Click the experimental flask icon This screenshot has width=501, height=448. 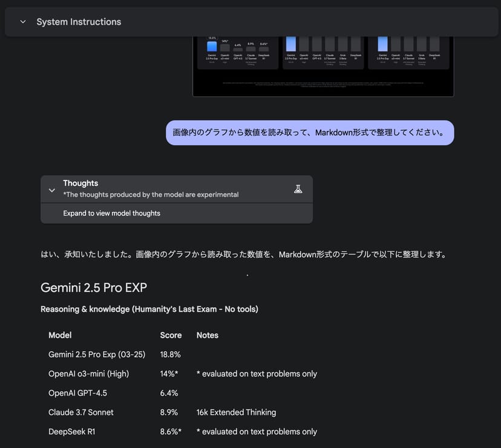(x=298, y=189)
